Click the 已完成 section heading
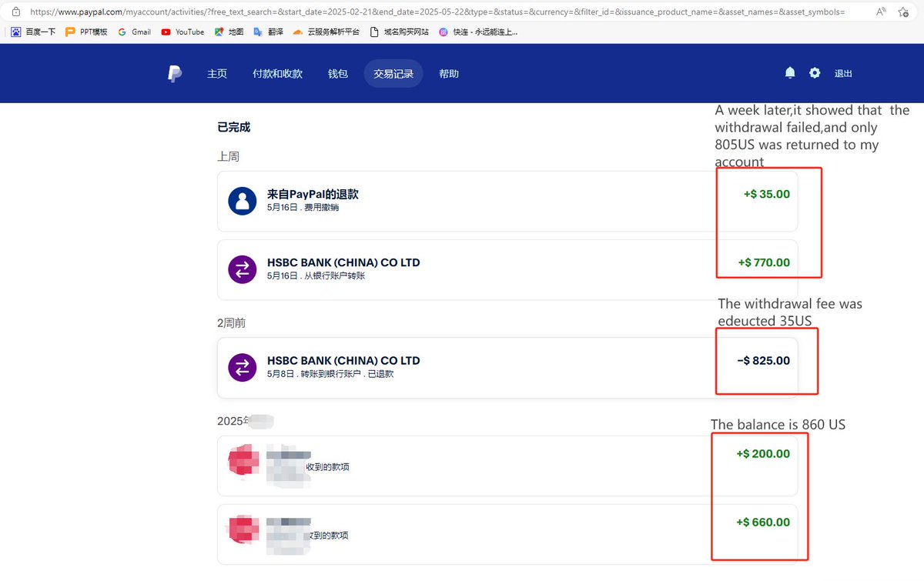The width and height of the screenshot is (924, 581). click(x=234, y=127)
